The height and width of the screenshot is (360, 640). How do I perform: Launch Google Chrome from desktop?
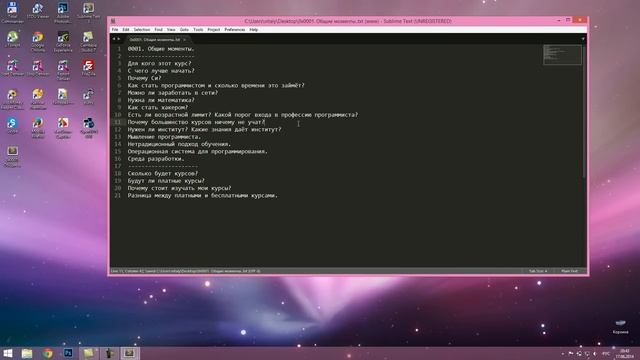tap(38, 42)
